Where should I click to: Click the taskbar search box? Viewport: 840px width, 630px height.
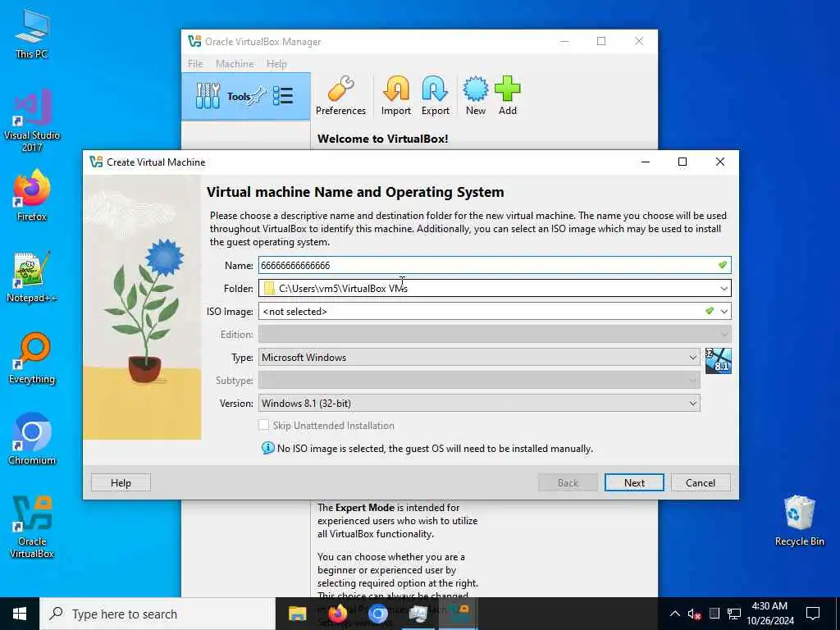[x=158, y=614]
